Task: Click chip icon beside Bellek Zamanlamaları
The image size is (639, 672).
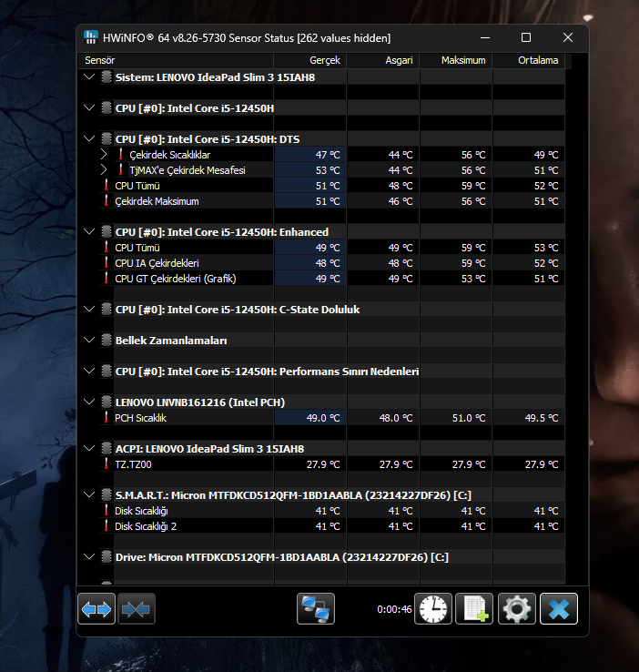Action: [x=106, y=341]
